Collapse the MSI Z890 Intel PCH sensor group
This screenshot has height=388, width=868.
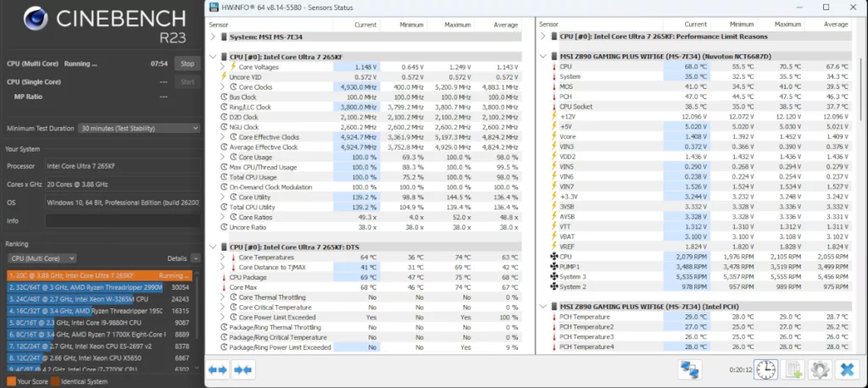tap(543, 307)
